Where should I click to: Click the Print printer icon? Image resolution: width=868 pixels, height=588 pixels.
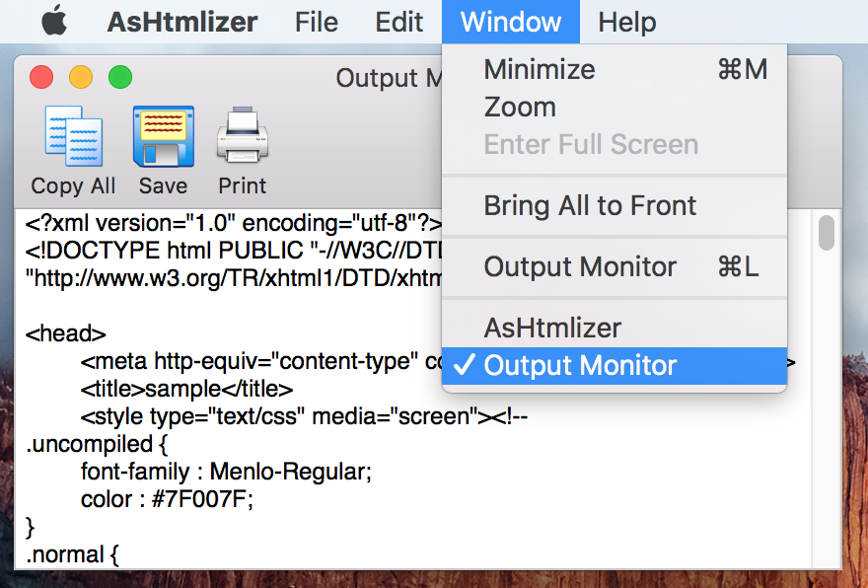pos(243,135)
